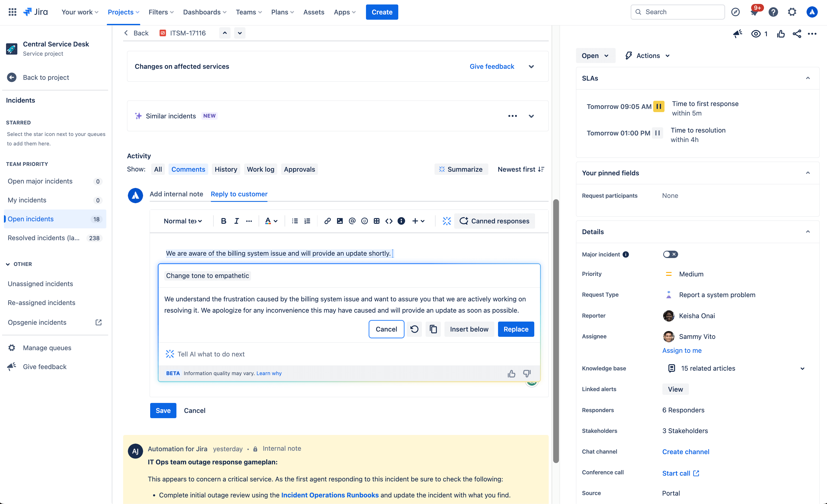This screenshot has height=504, width=827.
Task: Click the link insertion icon
Action: pos(326,220)
